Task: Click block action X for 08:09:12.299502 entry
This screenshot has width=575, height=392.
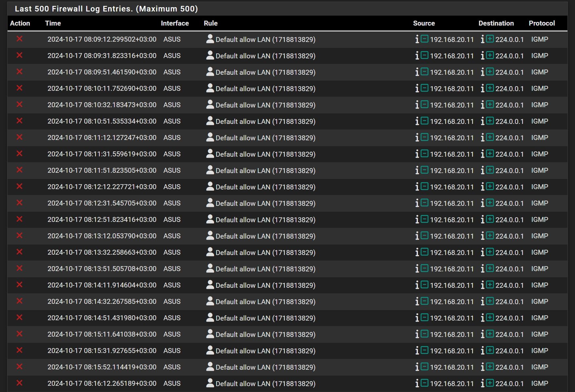Action: pos(20,39)
